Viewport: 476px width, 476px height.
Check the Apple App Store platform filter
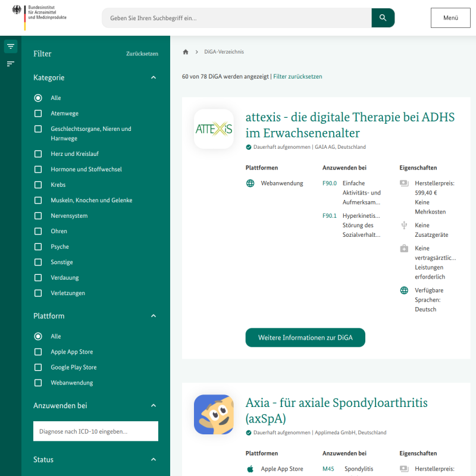click(38, 352)
